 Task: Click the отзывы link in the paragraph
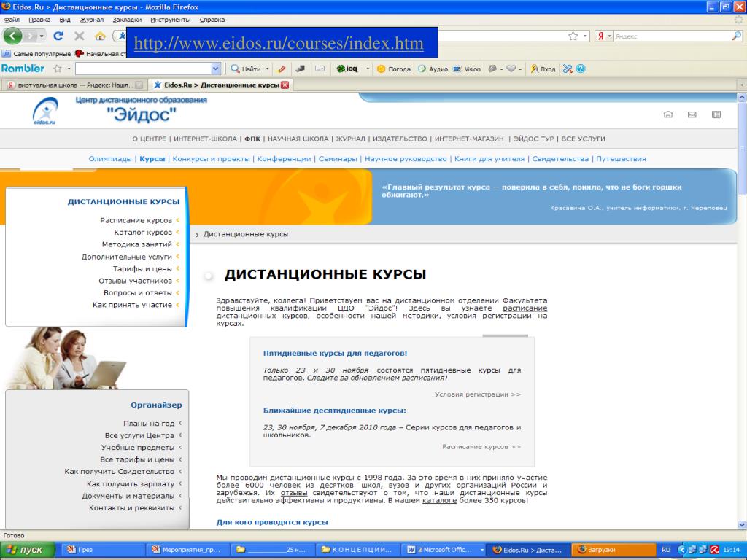point(294,493)
